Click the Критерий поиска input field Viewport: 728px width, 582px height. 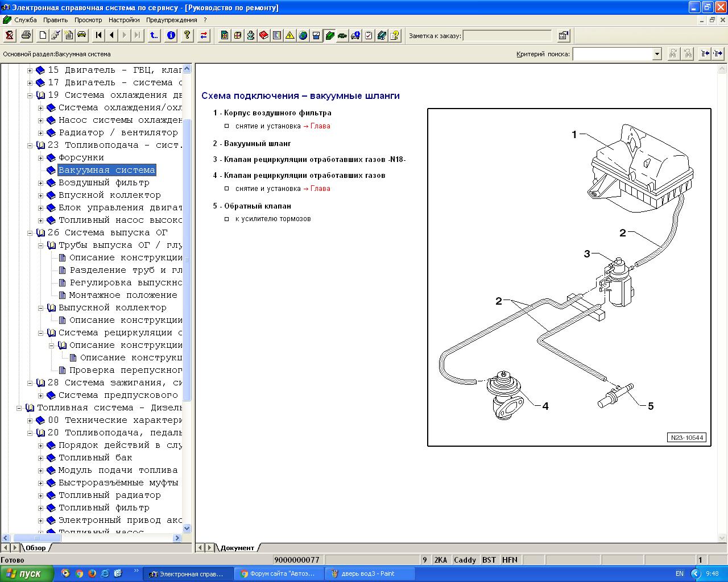613,54
